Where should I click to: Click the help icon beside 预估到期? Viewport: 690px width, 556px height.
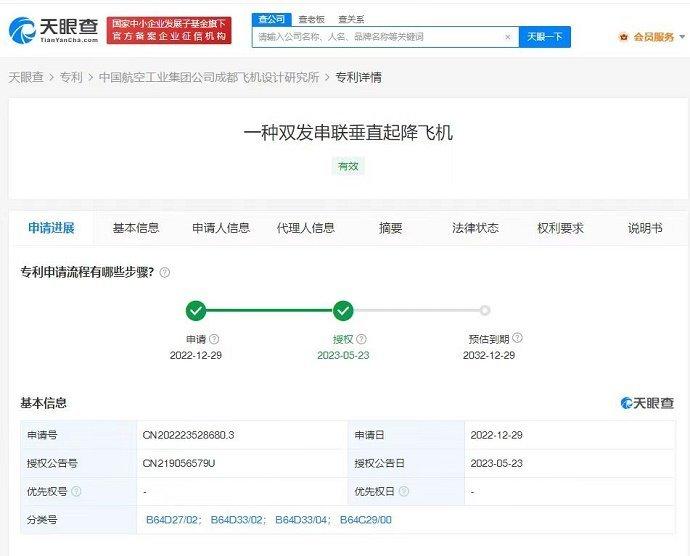click(518, 338)
